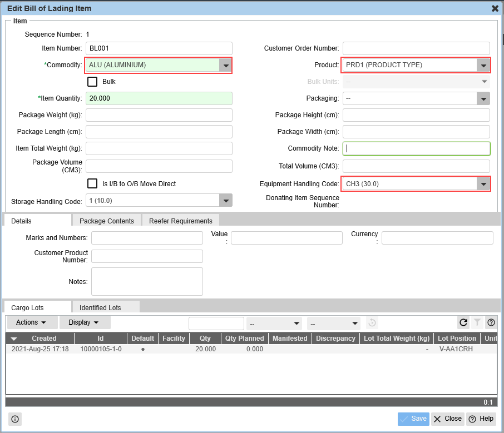Viewport: 504px width, 433px height.
Task: Sort by the Manifested column header
Action: click(x=290, y=339)
